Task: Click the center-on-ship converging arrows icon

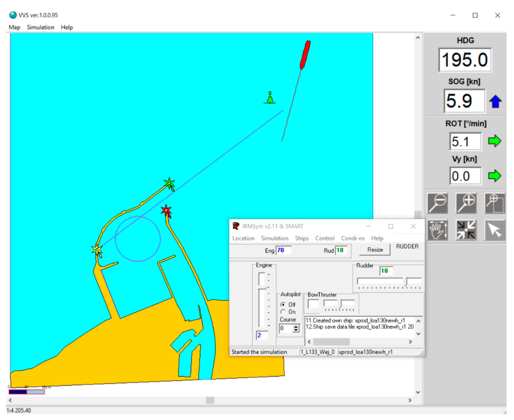Action: (466, 230)
